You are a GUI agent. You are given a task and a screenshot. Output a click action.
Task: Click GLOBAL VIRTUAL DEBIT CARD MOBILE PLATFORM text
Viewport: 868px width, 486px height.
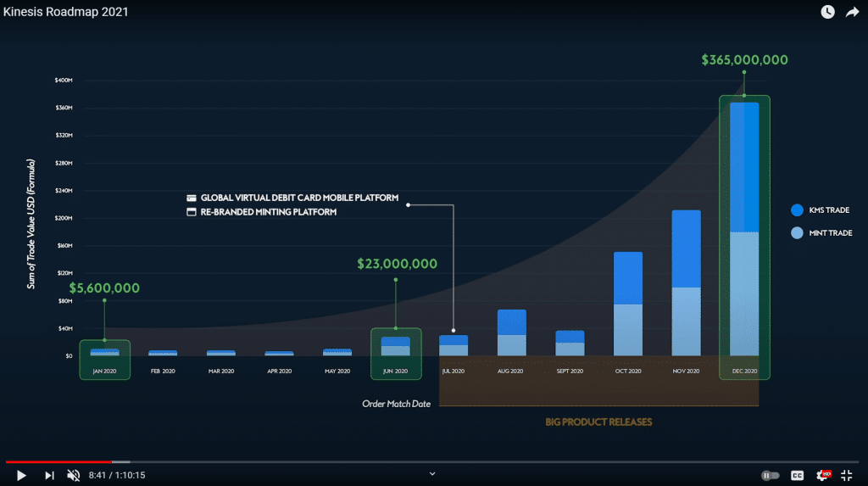click(299, 198)
